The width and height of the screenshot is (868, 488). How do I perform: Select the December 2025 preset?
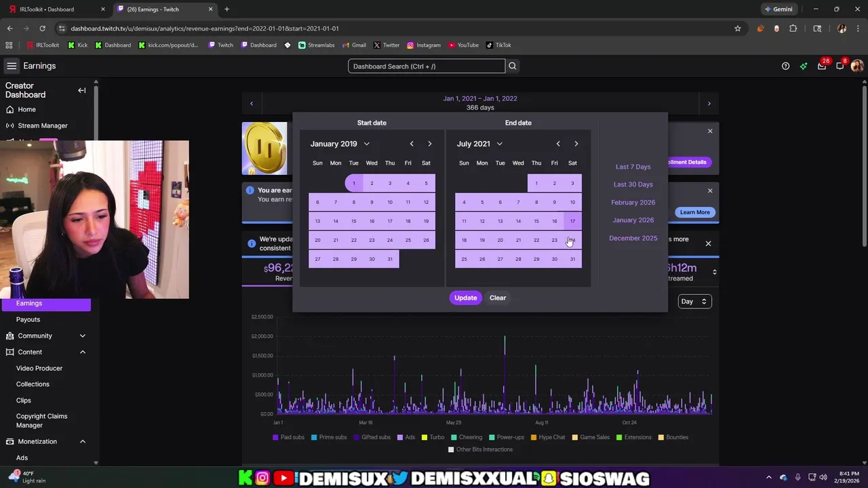click(x=633, y=238)
